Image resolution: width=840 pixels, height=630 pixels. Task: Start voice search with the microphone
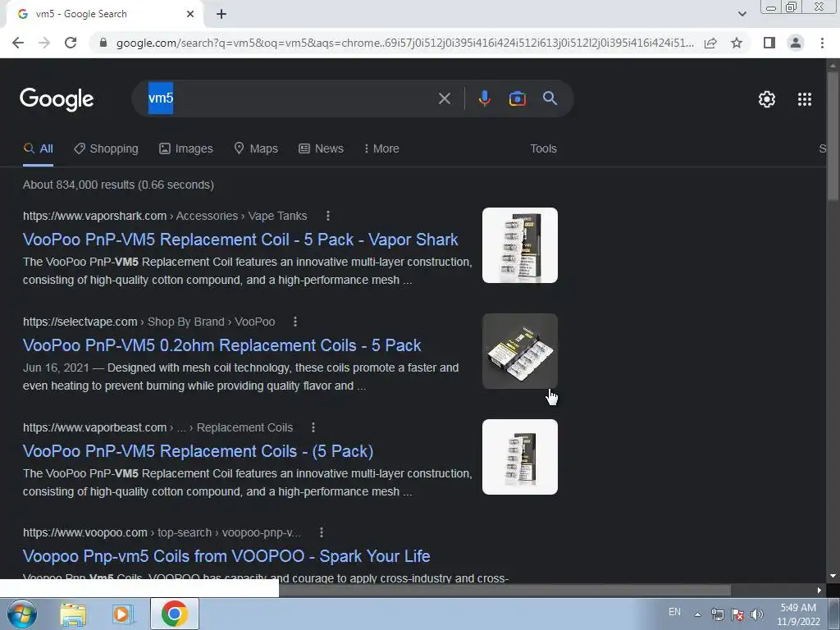click(484, 98)
